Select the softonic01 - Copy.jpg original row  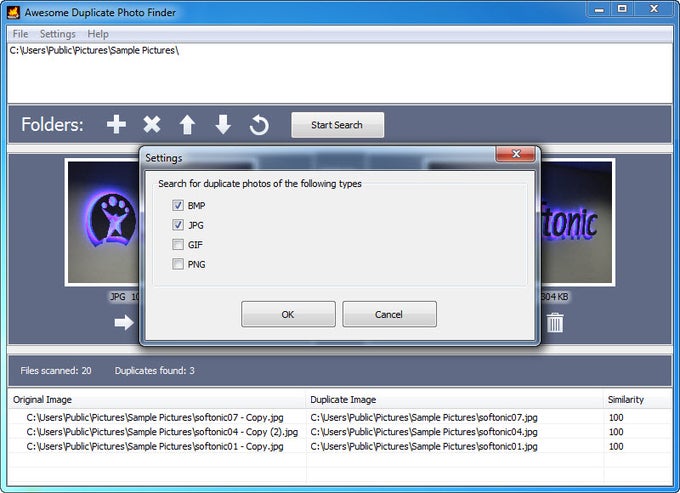coord(155,446)
